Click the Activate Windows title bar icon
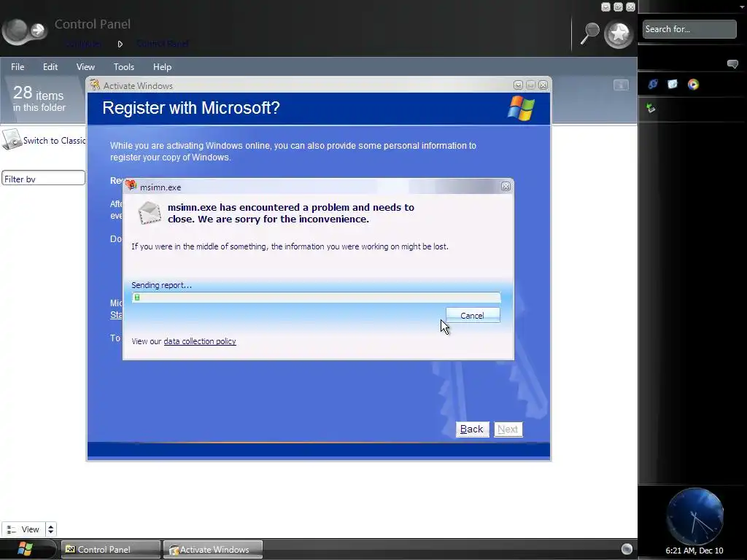Image resolution: width=747 pixels, height=560 pixels. coord(95,85)
